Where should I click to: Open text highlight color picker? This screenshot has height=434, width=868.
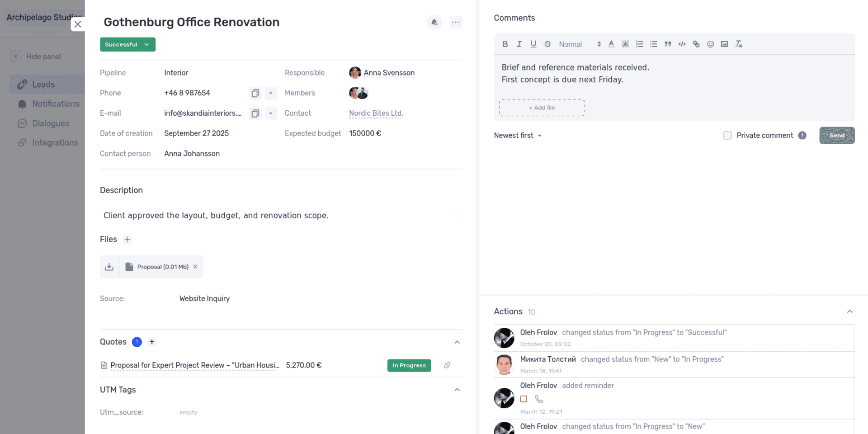point(625,44)
